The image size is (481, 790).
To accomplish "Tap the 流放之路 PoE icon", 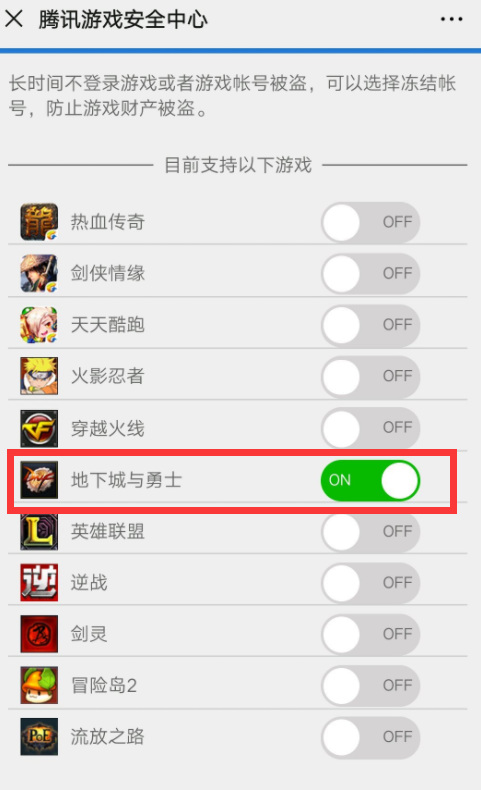I will click(39, 737).
